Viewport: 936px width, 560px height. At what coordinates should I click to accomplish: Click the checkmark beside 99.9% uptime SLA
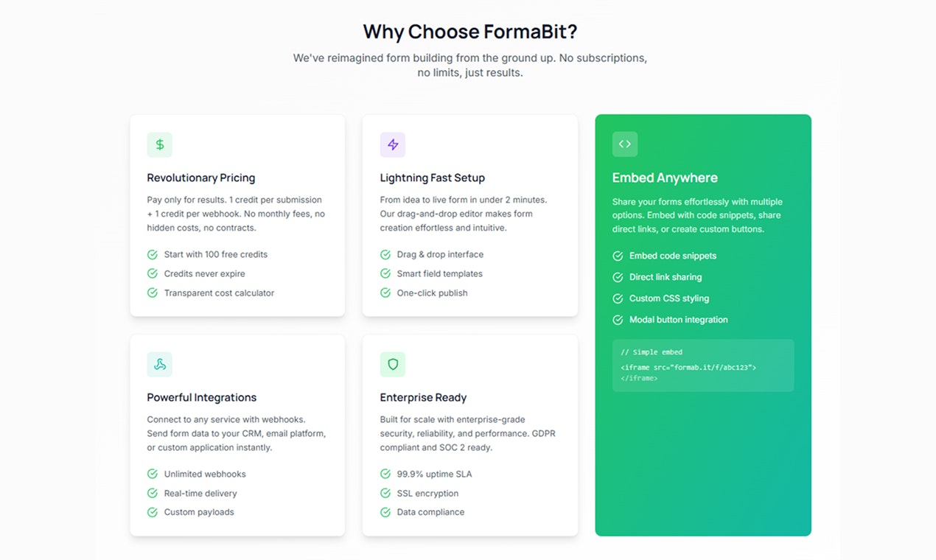[x=385, y=474]
